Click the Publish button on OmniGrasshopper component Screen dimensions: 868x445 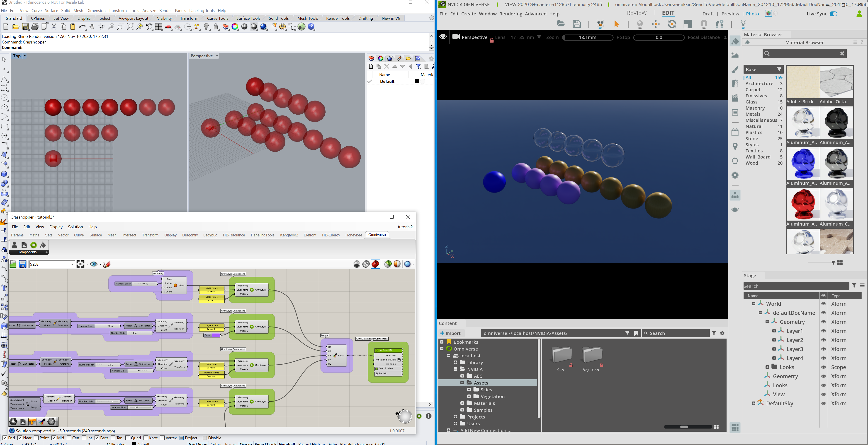[388, 374]
